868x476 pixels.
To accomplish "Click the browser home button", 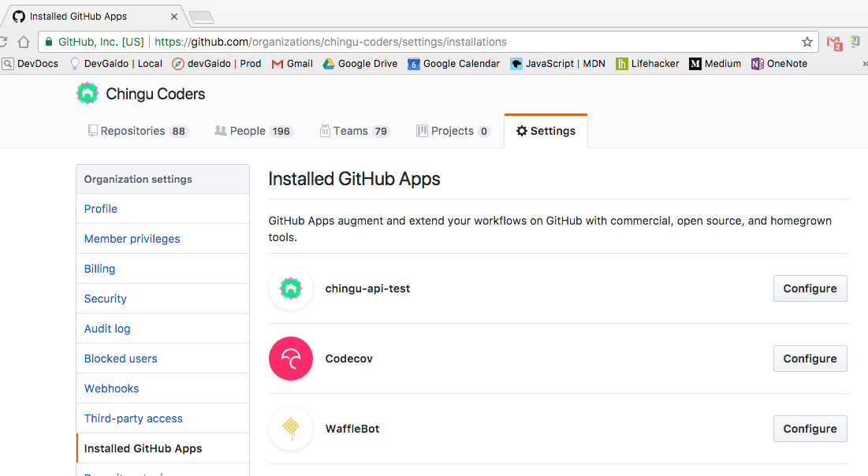I will 24,42.
